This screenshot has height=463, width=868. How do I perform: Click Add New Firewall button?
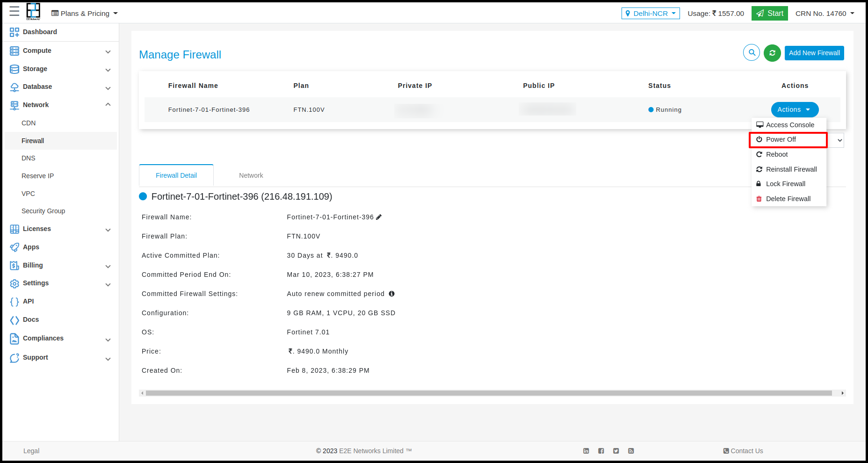pyautogui.click(x=814, y=53)
